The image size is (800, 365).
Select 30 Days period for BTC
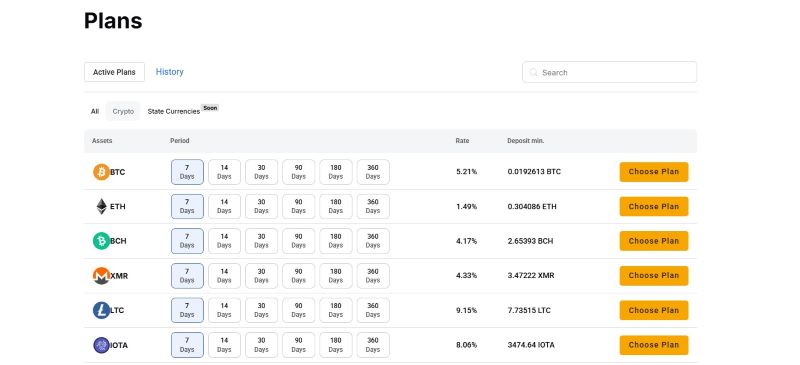[261, 172]
